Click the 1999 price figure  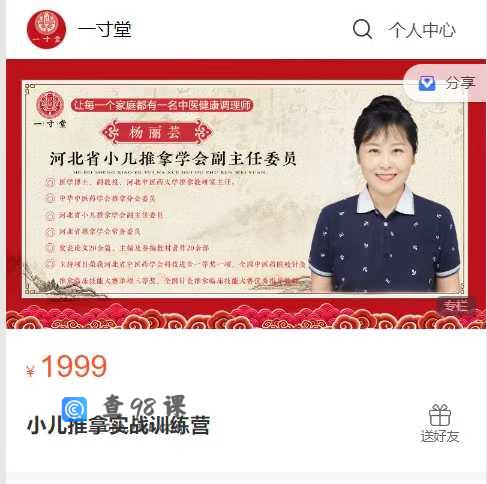click(74, 366)
